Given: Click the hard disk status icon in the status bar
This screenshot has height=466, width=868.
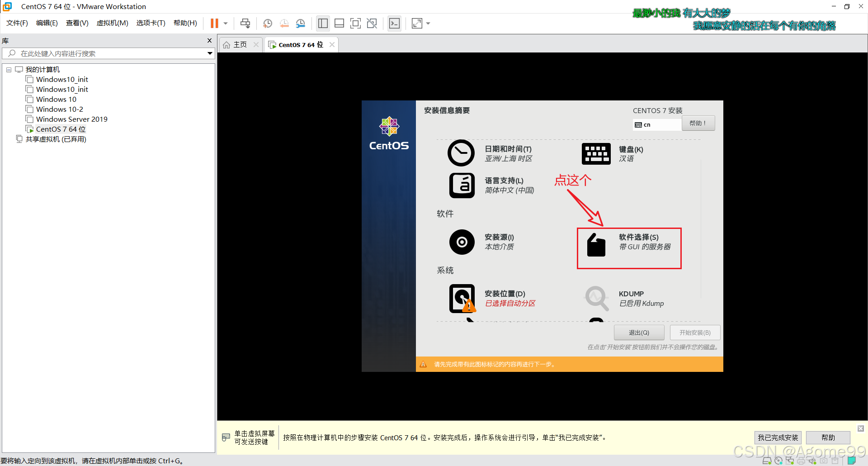Looking at the screenshot, I should [x=767, y=461].
